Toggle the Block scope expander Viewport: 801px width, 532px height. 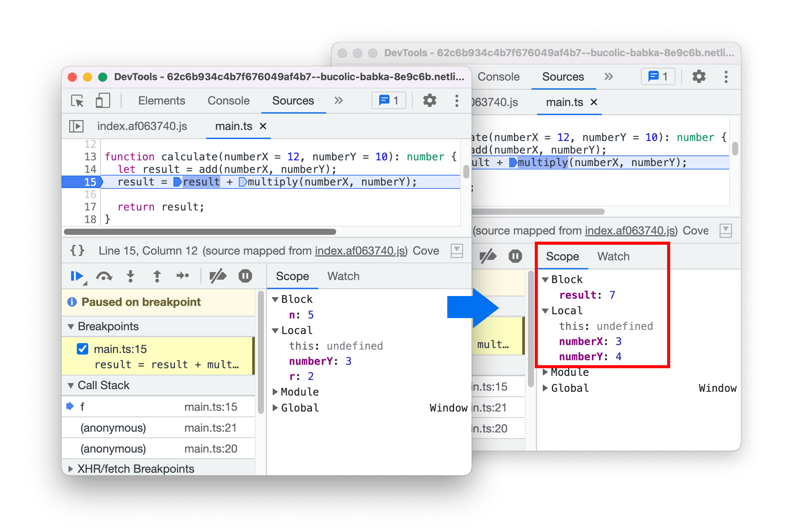click(542, 278)
